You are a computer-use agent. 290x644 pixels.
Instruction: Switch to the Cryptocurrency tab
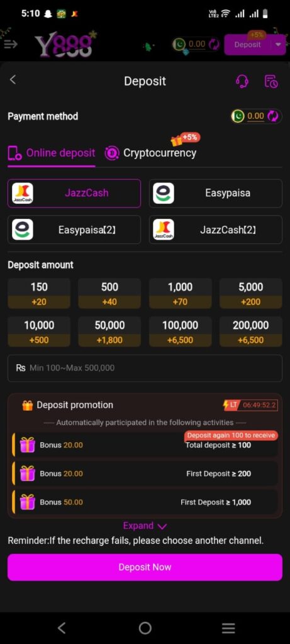click(151, 153)
